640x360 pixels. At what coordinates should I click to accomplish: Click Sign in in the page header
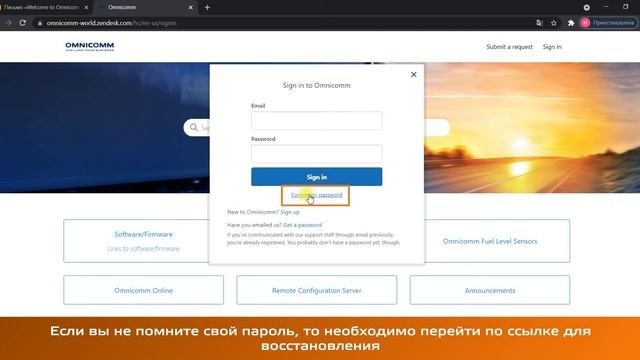[552, 47]
